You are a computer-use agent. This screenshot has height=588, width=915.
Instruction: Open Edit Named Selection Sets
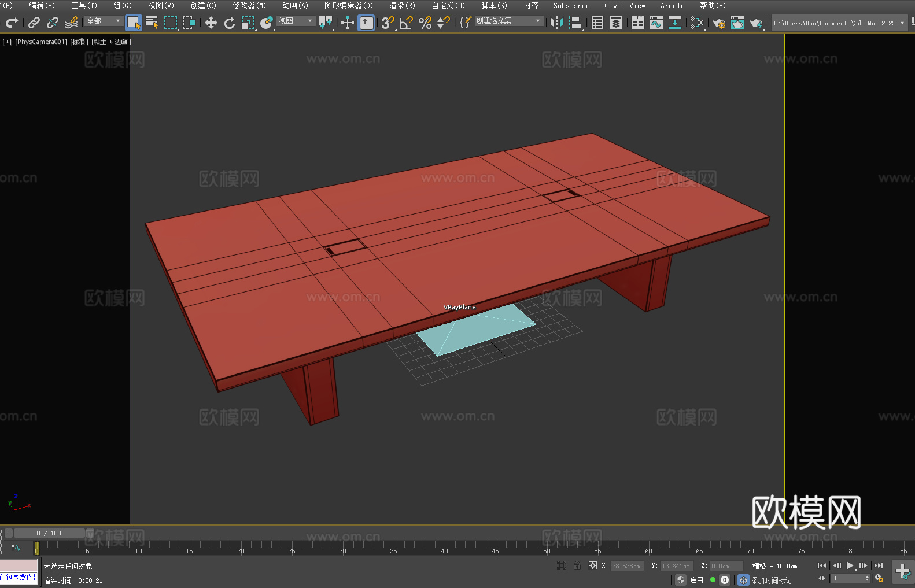pos(466,23)
